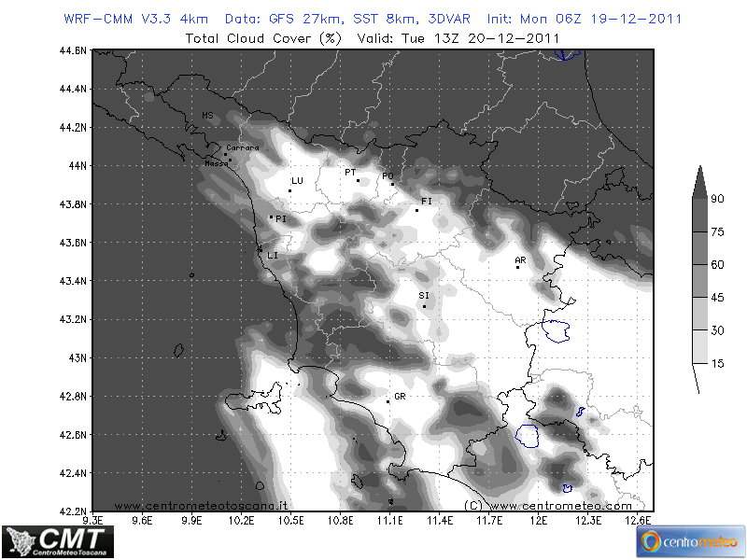747x560 pixels.
Task: Click the FI (Florence) city marker
Action: (417, 210)
